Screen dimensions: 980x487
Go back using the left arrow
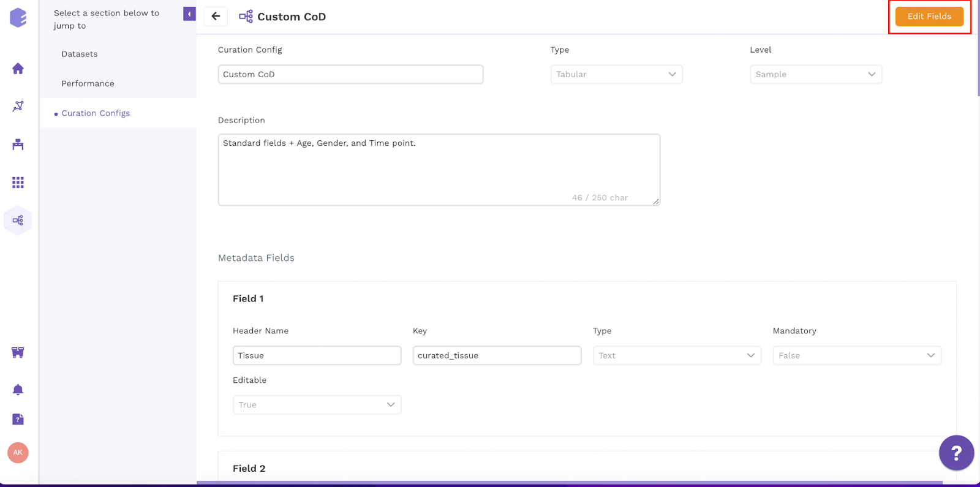click(x=216, y=17)
